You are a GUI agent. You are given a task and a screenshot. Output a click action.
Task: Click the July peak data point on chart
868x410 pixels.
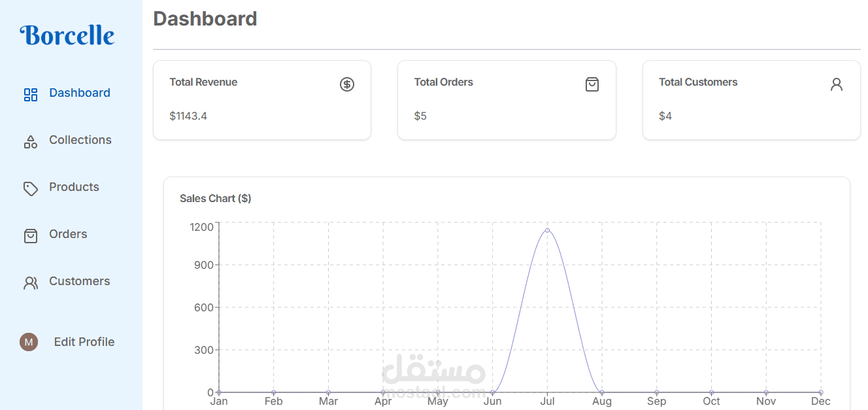547,230
